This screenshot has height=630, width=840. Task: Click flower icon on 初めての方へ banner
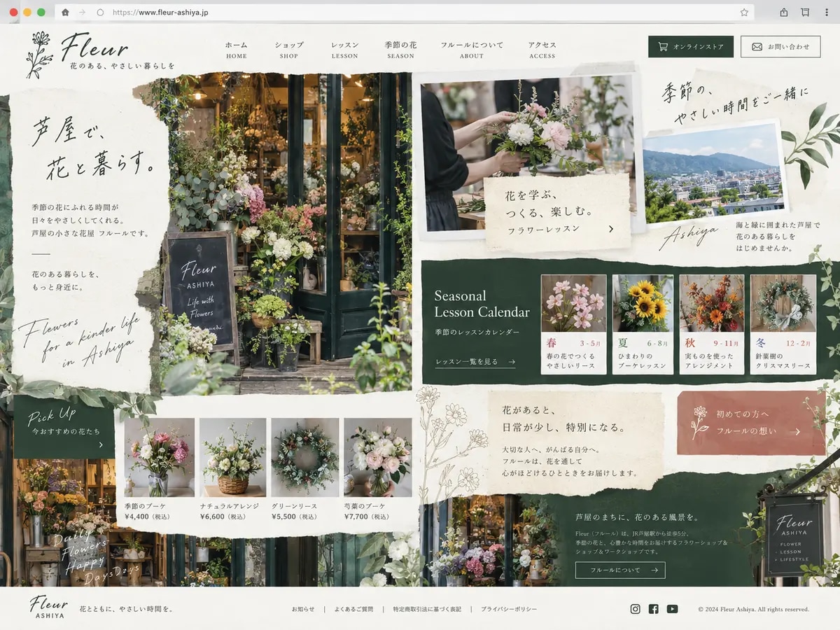pyautogui.click(x=699, y=422)
